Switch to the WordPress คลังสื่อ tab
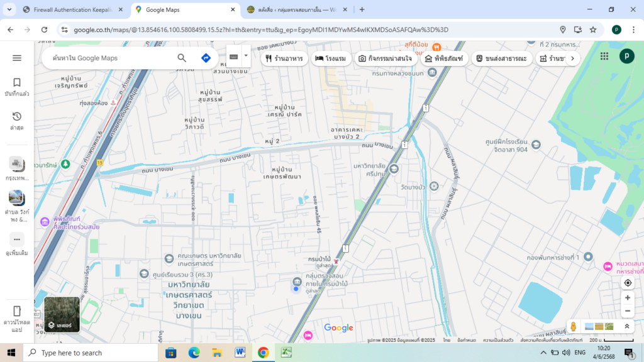This screenshot has height=362, width=644. click(x=297, y=9)
